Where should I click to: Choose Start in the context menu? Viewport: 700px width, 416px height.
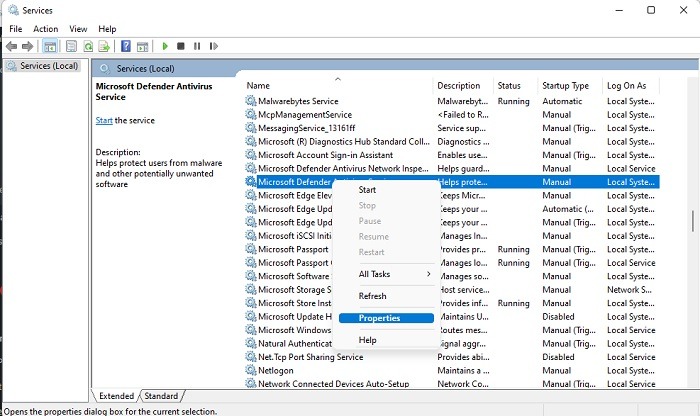click(367, 190)
